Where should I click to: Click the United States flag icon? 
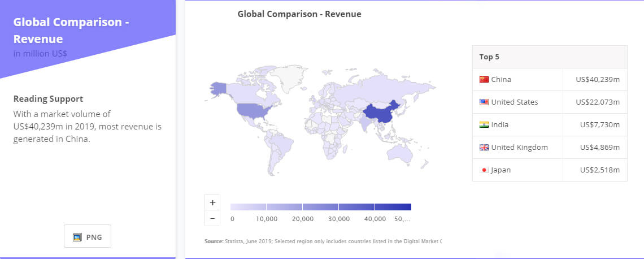click(484, 102)
